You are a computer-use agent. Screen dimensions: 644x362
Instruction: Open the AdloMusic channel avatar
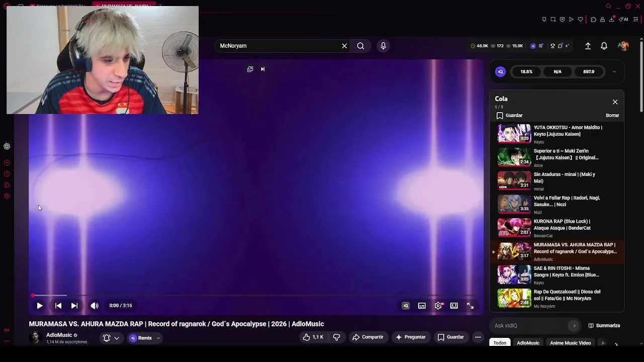pyautogui.click(x=35, y=338)
